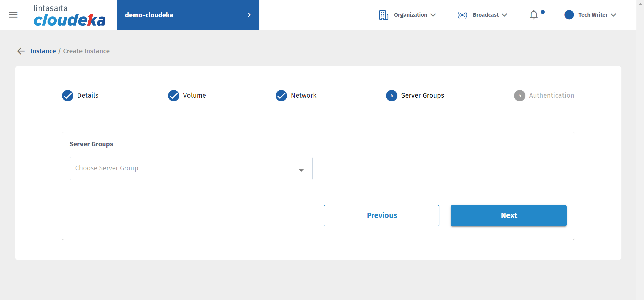The width and height of the screenshot is (644, 300).
Task: Select the Server Groups step label
Action: click(423, 96)
